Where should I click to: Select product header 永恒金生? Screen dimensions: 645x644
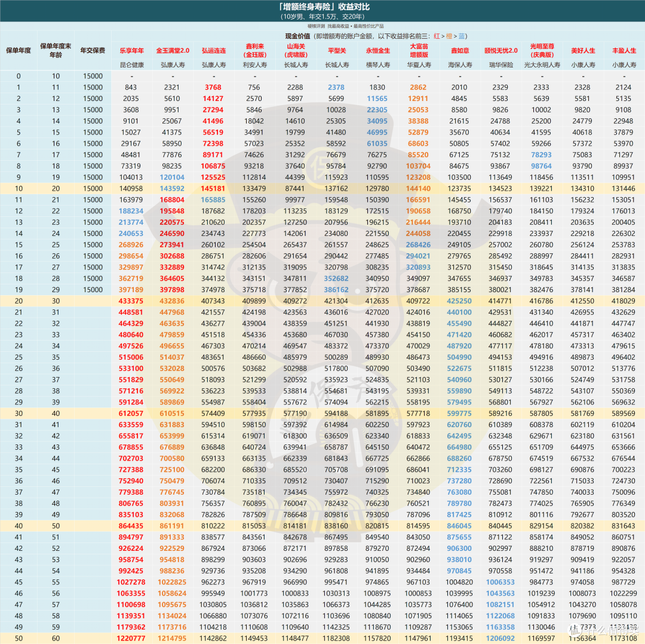377,51
